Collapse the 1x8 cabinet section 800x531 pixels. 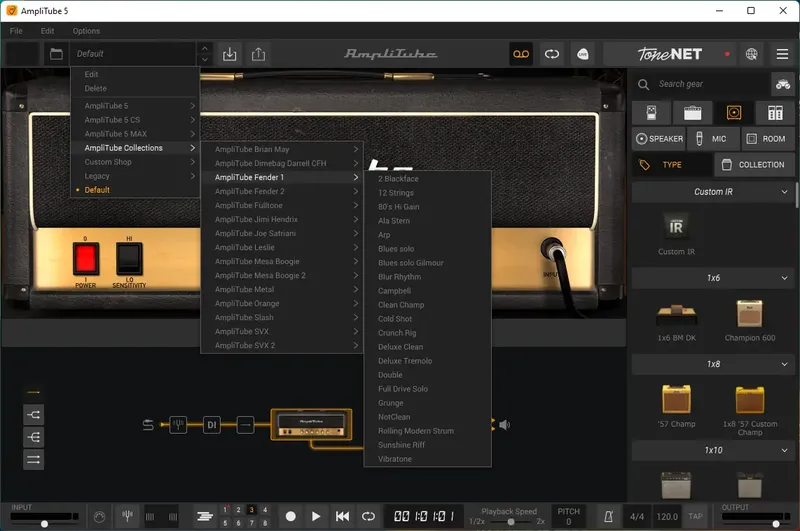pyautogui.click(x=784, y=364)
